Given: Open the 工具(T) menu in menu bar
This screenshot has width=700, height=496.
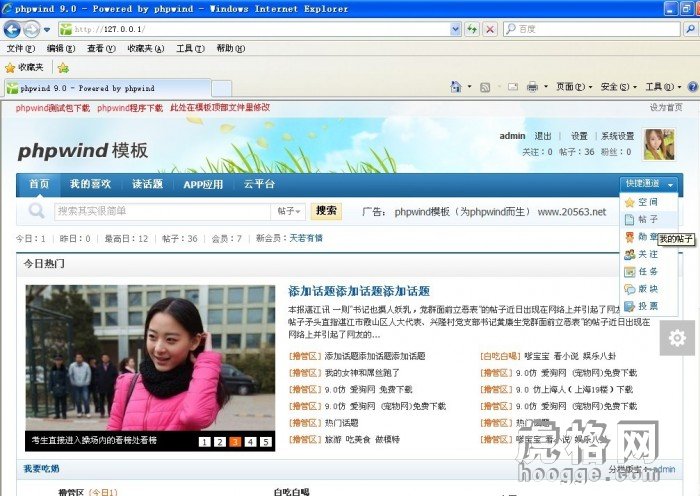Looking at the screenshot, I should click(190, 48).
